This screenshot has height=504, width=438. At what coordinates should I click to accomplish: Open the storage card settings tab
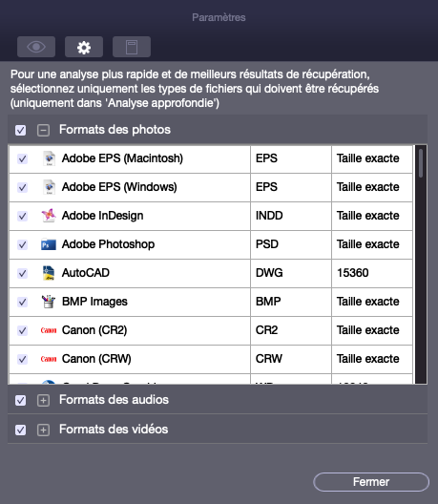tap(132, 47)
